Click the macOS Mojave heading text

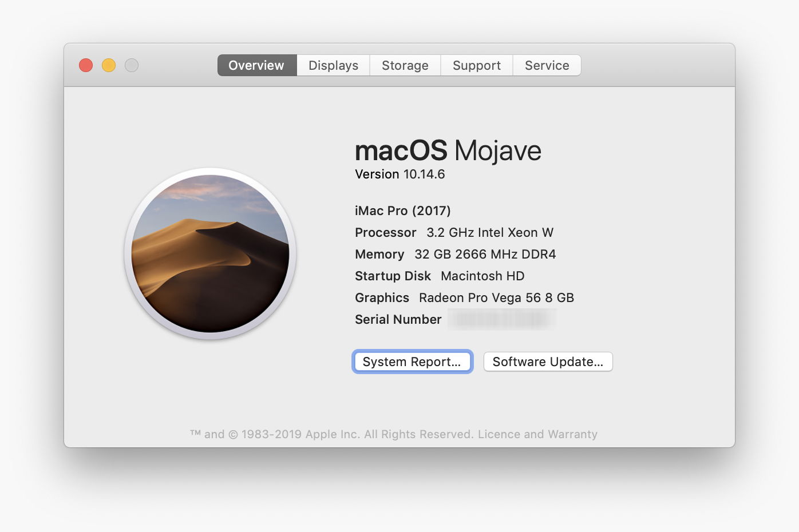448,151
